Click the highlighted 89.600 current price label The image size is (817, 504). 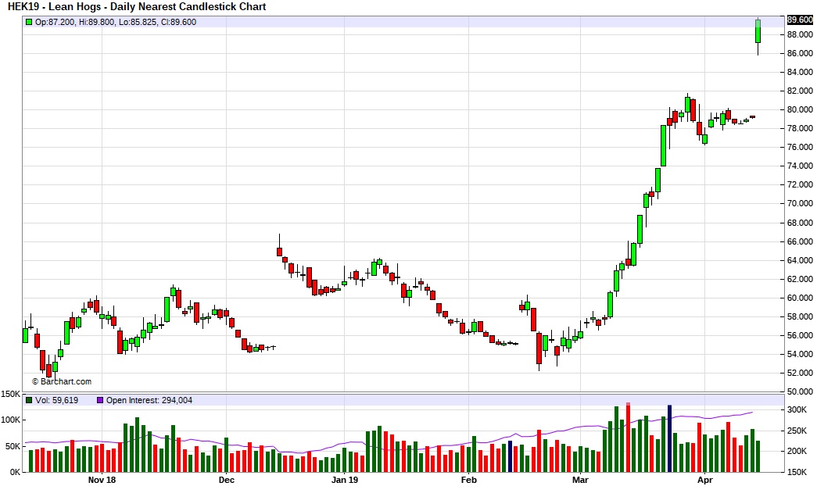tap(800, 20)
